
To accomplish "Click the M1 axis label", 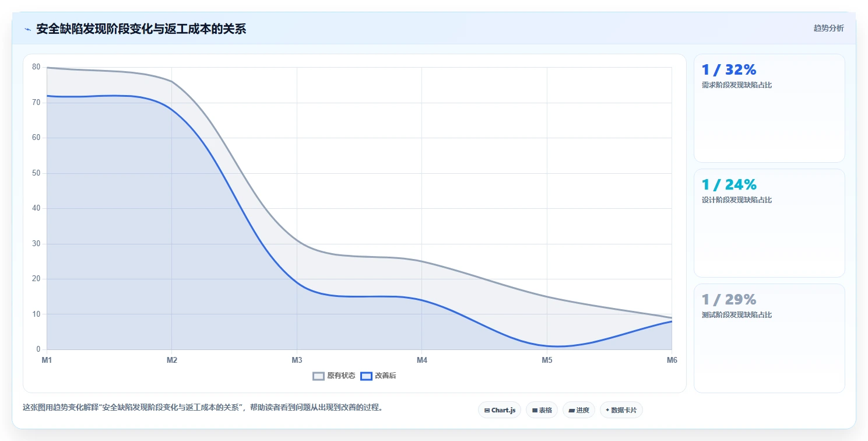I will click(47, 360).
